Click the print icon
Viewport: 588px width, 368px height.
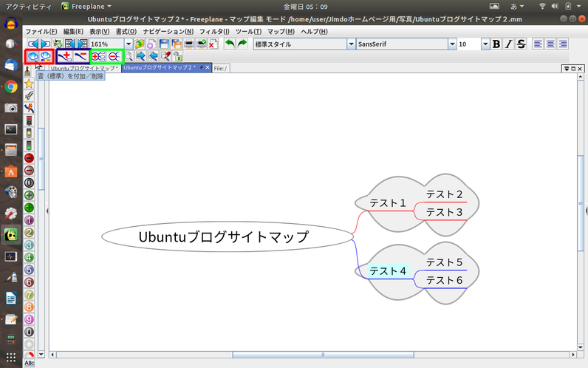tap(189, 44)
